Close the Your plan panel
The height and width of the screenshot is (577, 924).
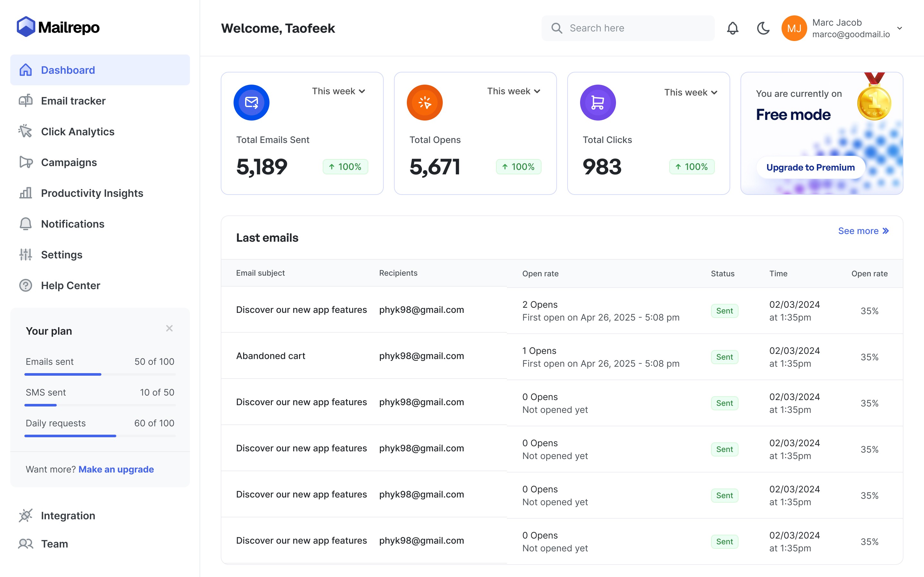pos(169,328)
